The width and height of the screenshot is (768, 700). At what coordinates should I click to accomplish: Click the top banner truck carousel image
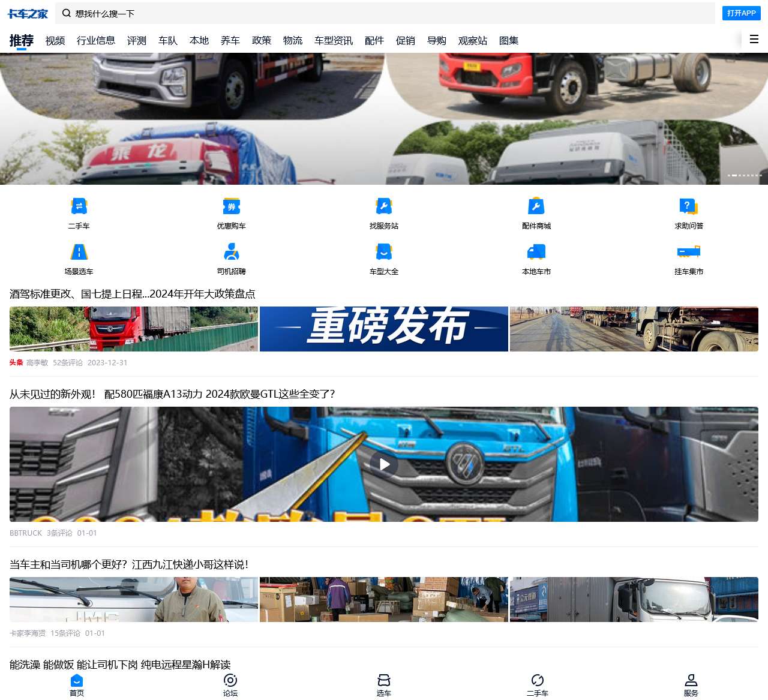coord(384,119)
